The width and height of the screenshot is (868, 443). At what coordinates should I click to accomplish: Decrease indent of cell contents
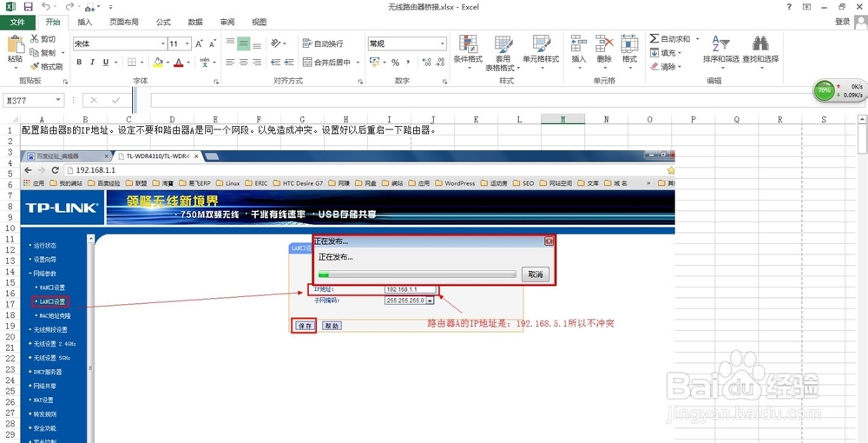point(274,63)
